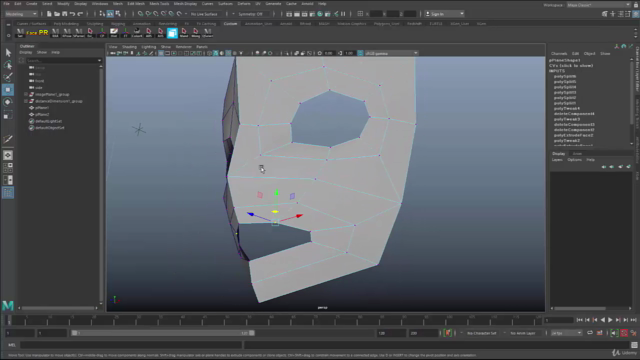Toggle the audio mute icon near playback options

(614, 333)
